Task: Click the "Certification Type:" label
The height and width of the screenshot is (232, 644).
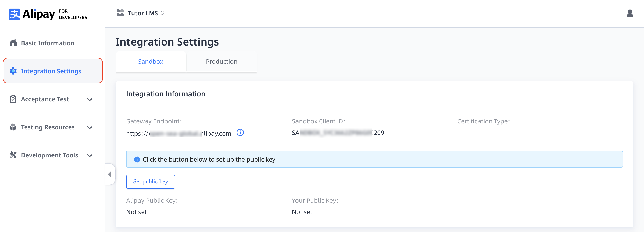Action: [x=483, y=121]
